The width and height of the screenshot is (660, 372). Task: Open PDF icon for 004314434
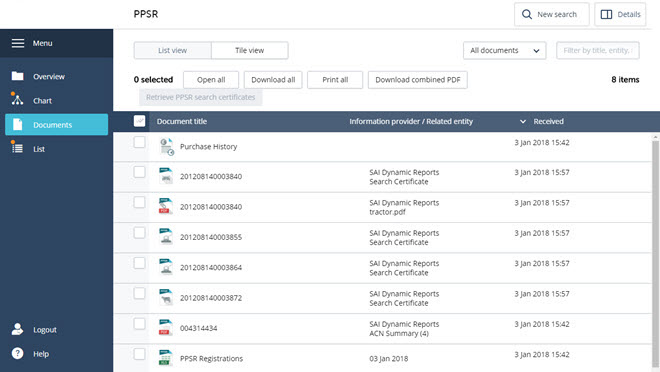click(165, 327)
